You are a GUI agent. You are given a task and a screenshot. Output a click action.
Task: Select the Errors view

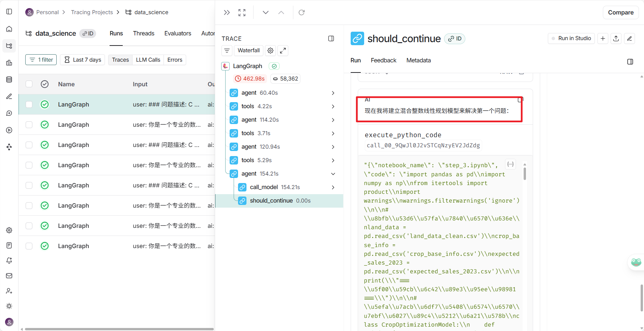[175, 60]
